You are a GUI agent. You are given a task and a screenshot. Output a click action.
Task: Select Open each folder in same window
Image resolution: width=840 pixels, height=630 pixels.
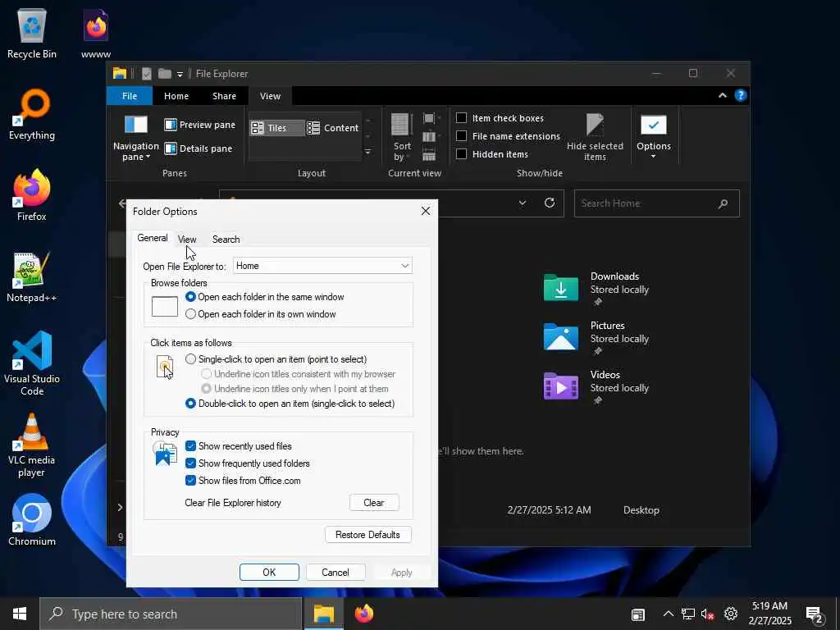[190, 297]
